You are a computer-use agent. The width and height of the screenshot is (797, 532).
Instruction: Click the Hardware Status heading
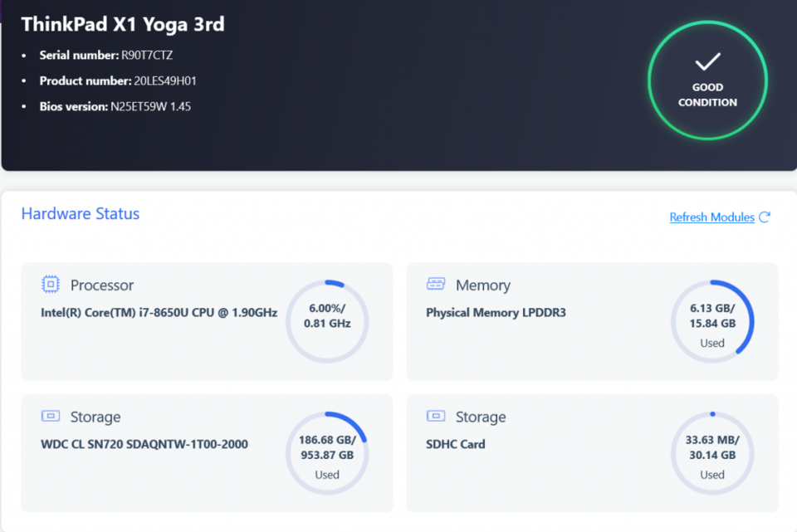tap(81, 214)
